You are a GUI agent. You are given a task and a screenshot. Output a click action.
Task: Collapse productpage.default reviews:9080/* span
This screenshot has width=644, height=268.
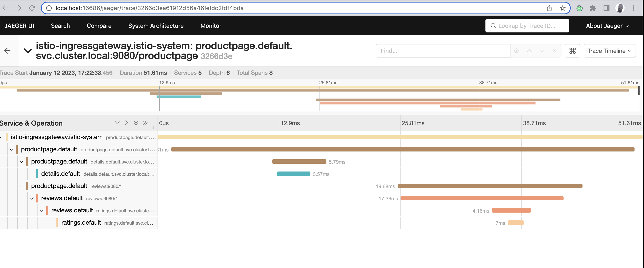pyautogui.click(x=21, y=186)
